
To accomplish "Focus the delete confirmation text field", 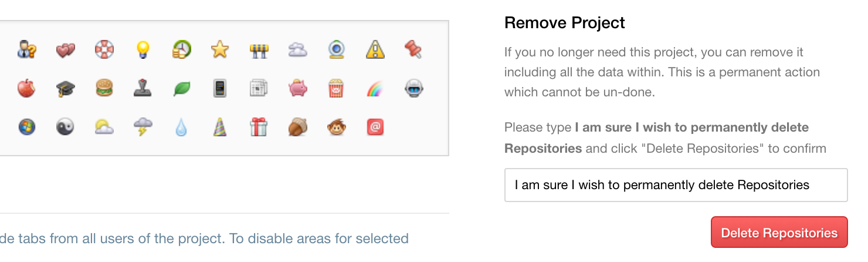I will coord(676,185).
